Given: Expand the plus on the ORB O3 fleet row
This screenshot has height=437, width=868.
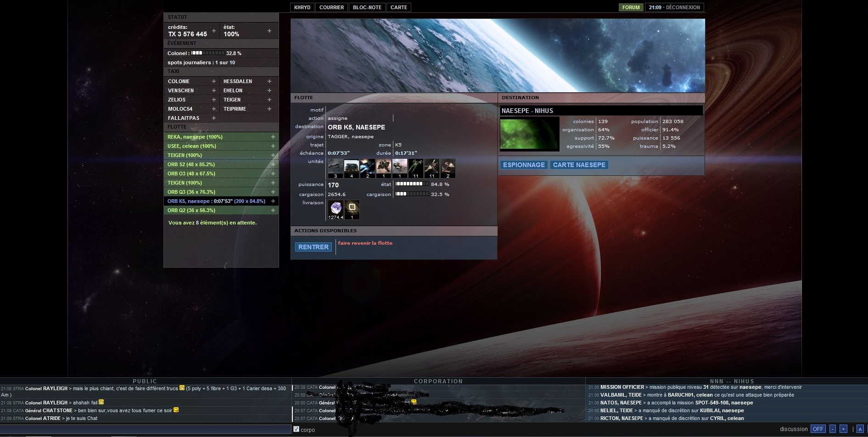Looking at the screenshot, I should pos(273,174).
